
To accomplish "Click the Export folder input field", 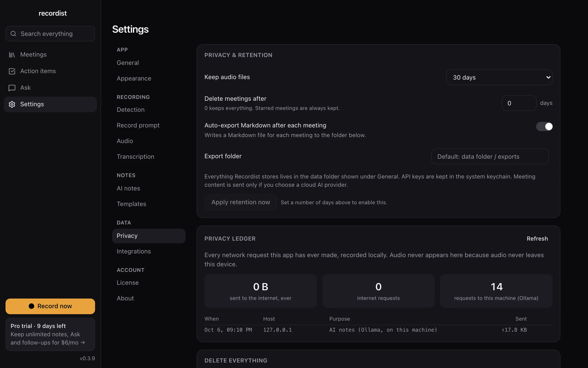I will [490, 156].
